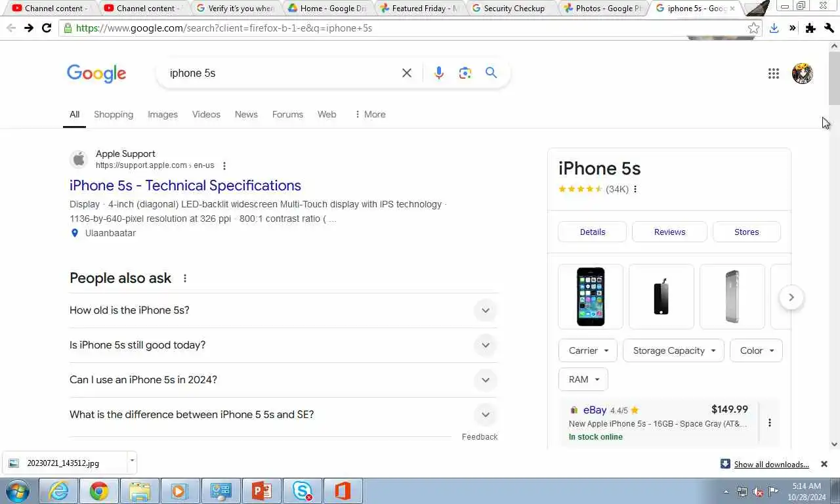Expand How old is the iPhone 5s?

click(x=283, y=310)
